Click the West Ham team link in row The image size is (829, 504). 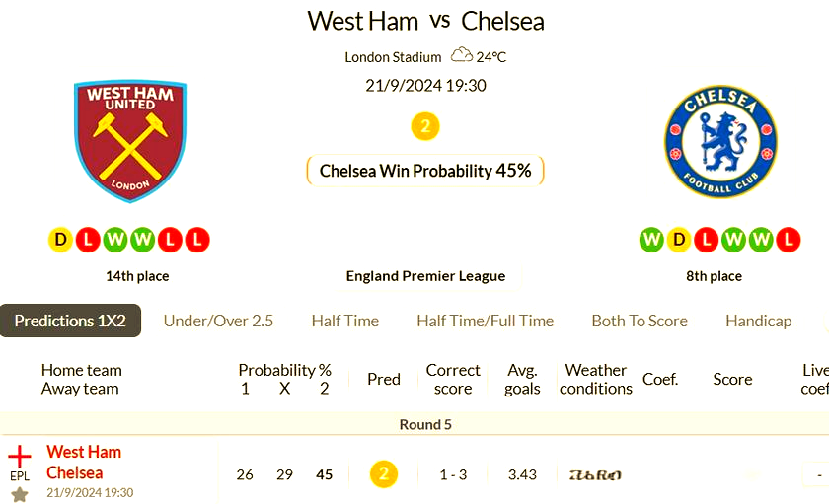pyautogui.click(x=84, y=452)
